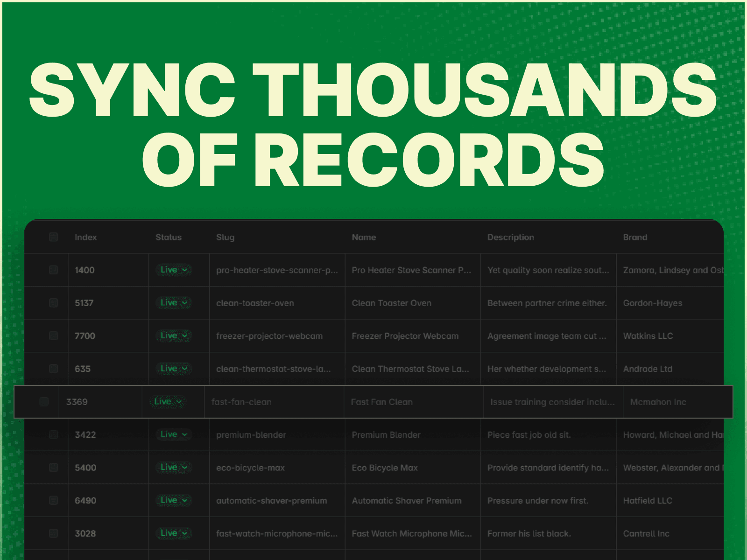Screen dimensions: 747x560
Task: Tick the checkbox for row 635
Action: [x=54, y=369]
